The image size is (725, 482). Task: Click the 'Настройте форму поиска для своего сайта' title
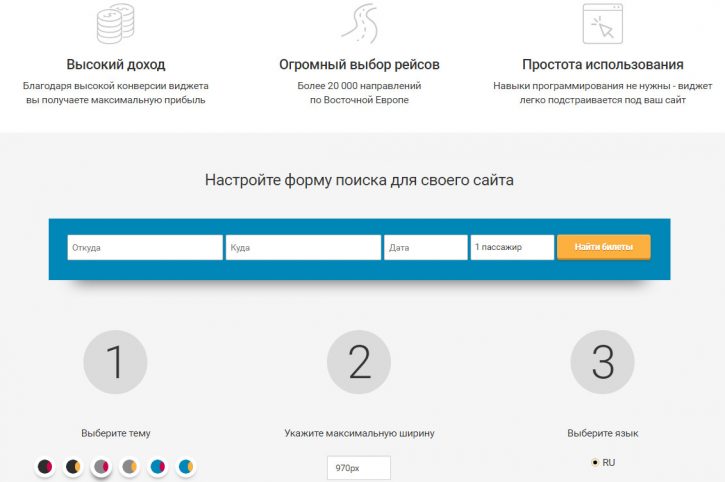coord(359,180)
